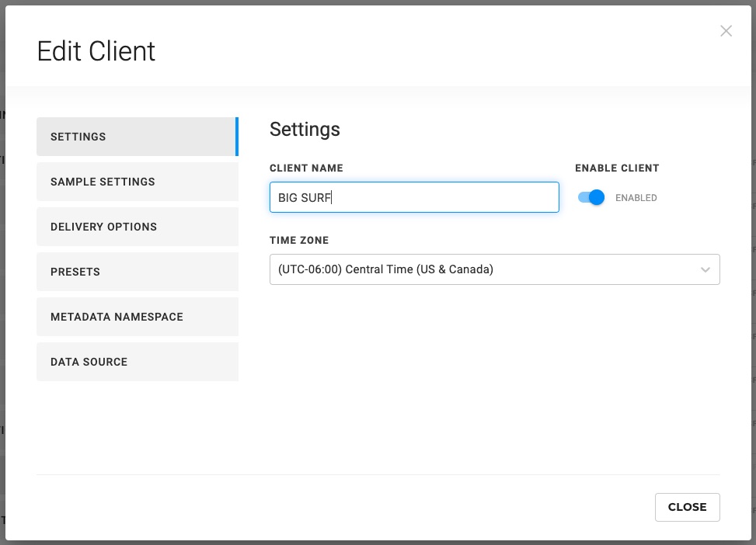The image size is (756, 545).
Task: Click the dimmed background outside the dialog
Action: pos(2,311)
